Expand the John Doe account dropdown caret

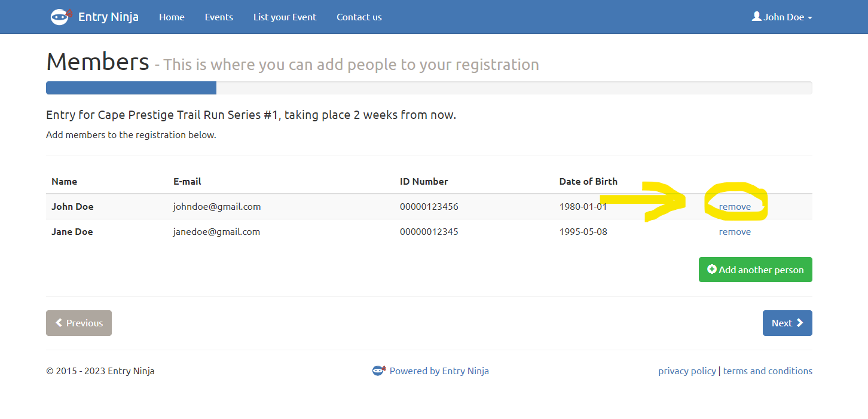click(810, 18)
